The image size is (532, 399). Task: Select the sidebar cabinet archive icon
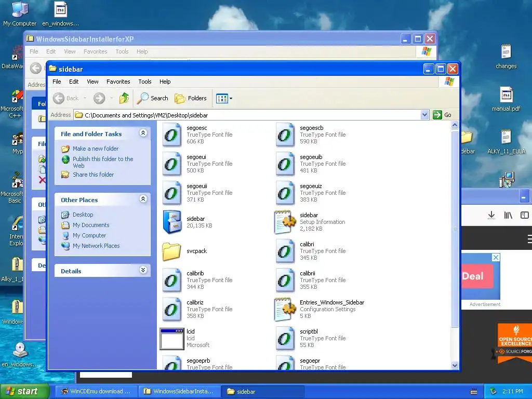[171, 222]
